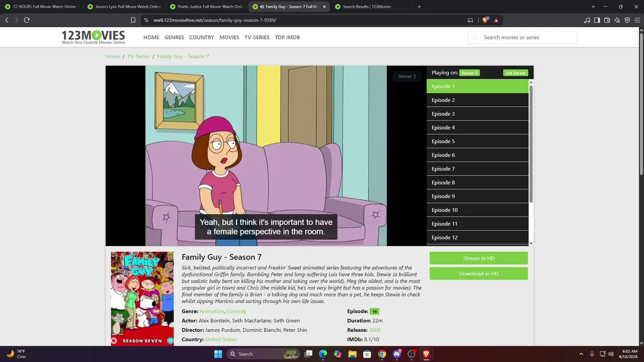Open File Explorer from the taskbar

click(352, 354)
